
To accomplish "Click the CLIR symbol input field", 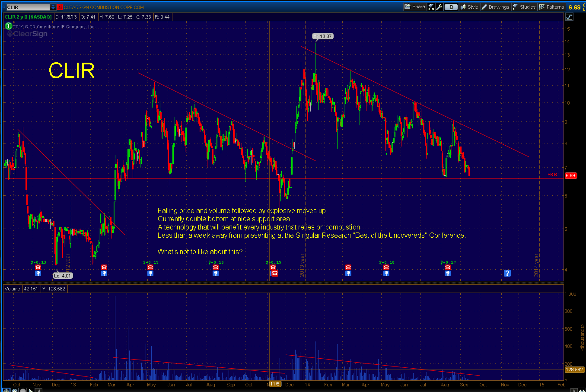I will pos(28,7).
